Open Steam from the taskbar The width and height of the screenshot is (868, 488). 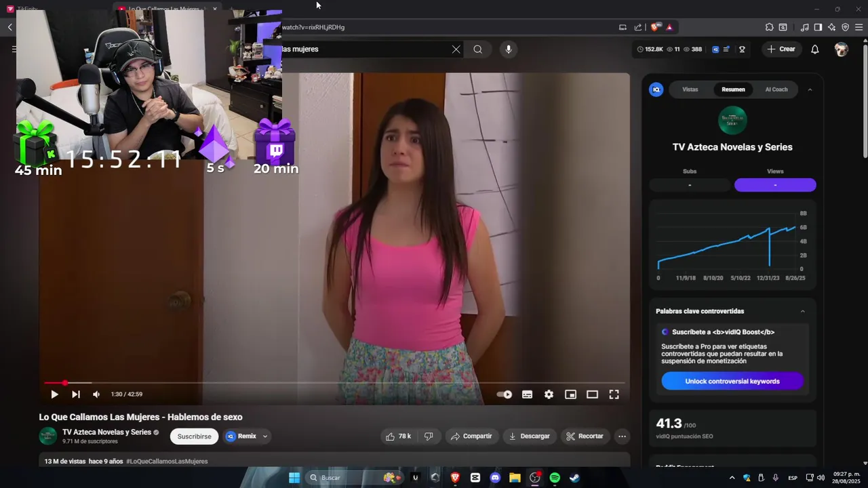point(574,478)
